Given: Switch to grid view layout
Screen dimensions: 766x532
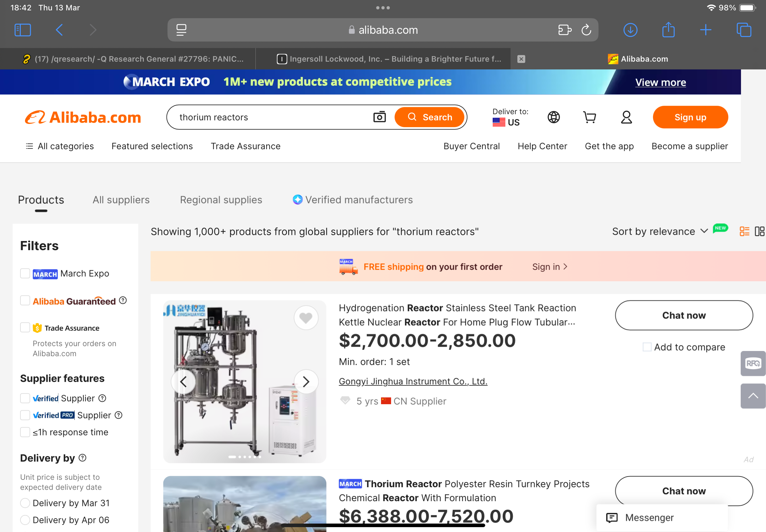Looking at the screenshot, I should click(x=759, y=231).
